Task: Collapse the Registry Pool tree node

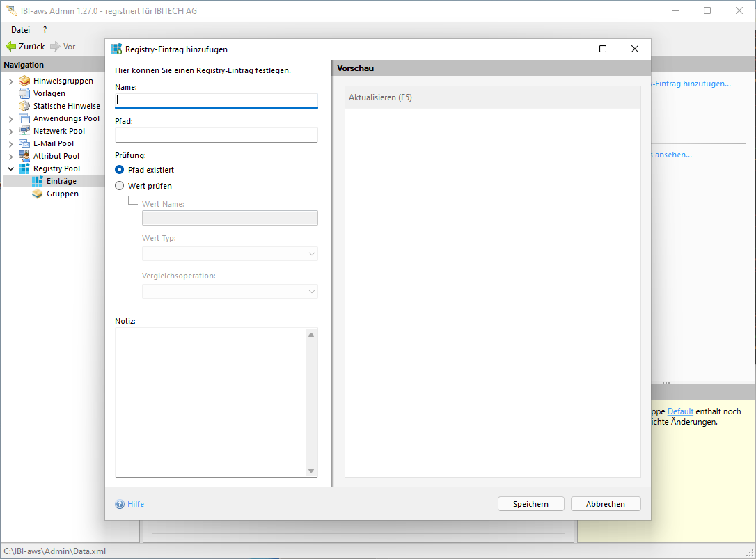Action: 10,169
